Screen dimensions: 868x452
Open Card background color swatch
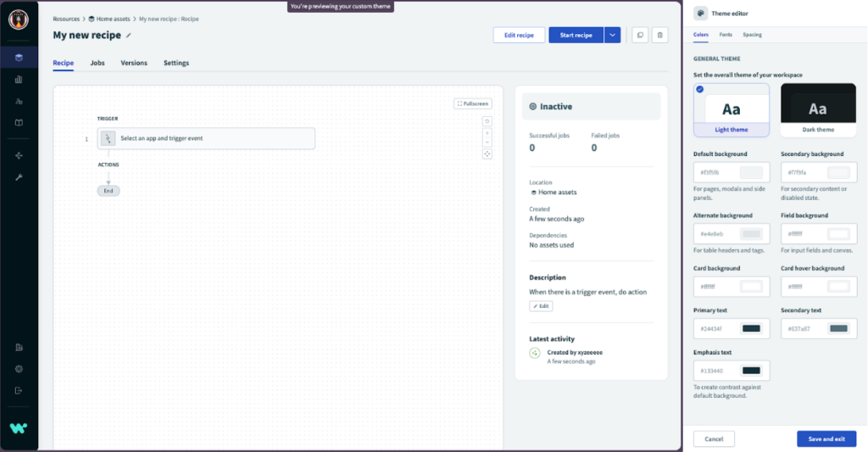point(751,287)
